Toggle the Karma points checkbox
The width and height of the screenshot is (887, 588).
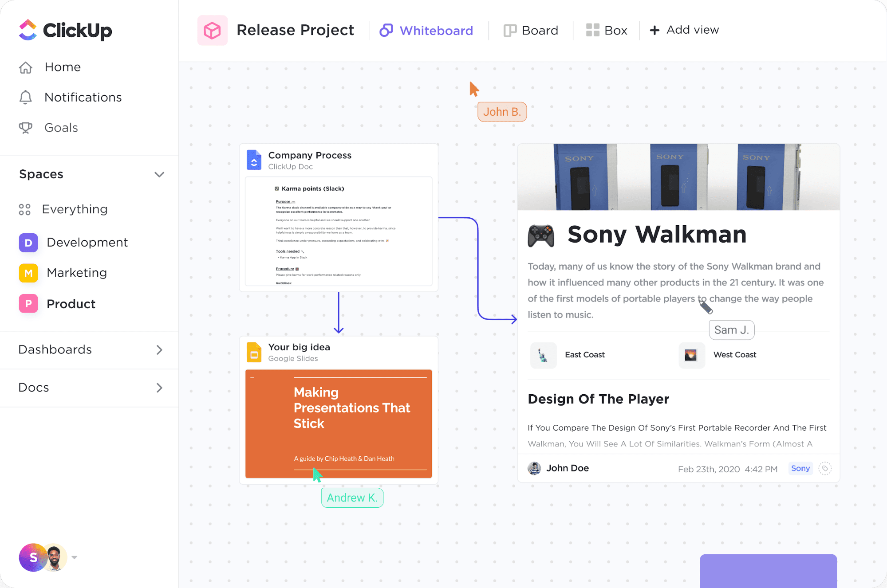tap(277, 188)
